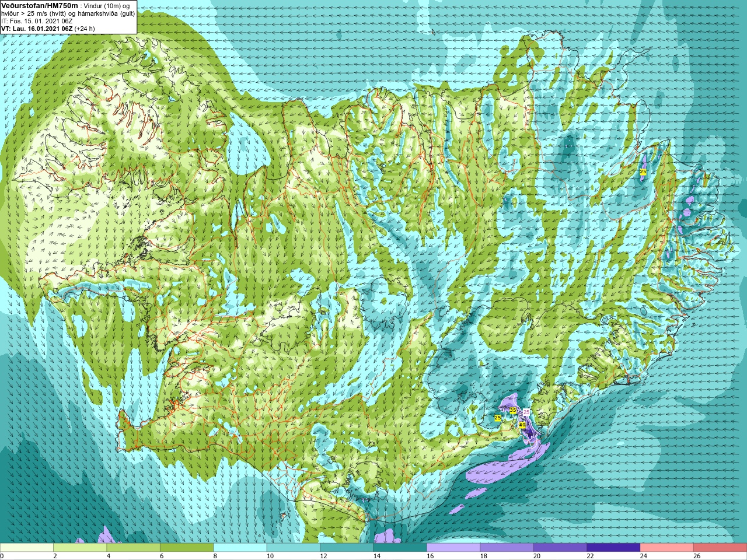Image resolution: width=747 pixels, height=560 pixels.
Task: Click the legend scale number 18
Action: 483,556
